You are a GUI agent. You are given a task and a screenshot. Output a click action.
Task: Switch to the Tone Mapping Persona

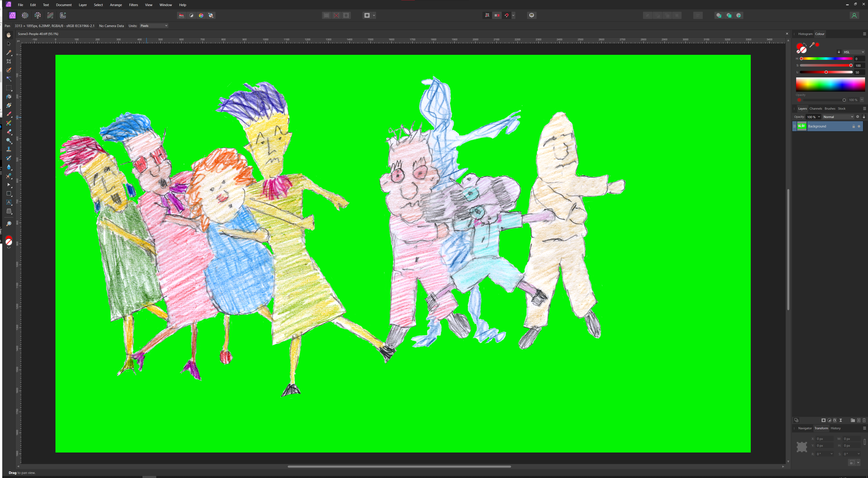50,15
